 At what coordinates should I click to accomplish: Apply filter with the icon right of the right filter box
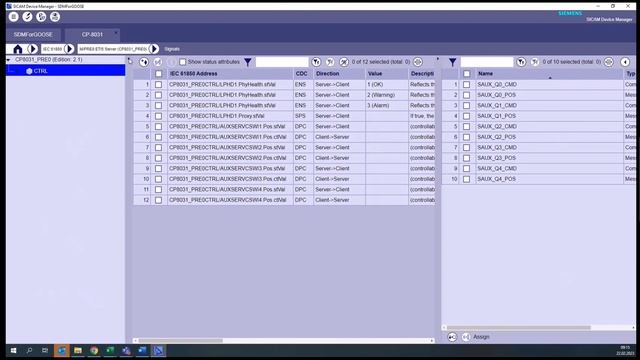point(521,62)
